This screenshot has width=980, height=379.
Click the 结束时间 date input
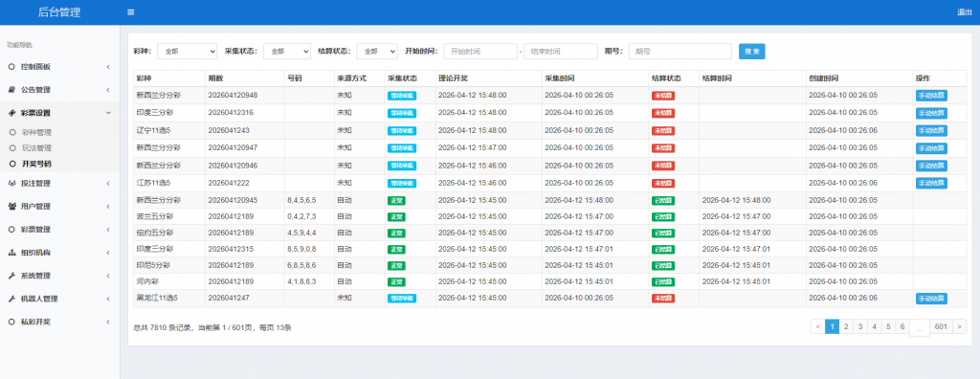(x=561, y=52)
